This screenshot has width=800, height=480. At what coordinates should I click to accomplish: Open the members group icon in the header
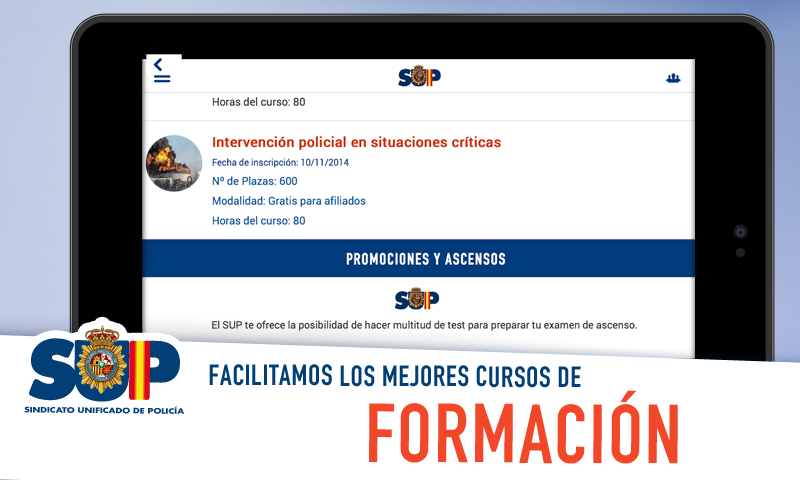pyautogui.click(x=673, y=78)
